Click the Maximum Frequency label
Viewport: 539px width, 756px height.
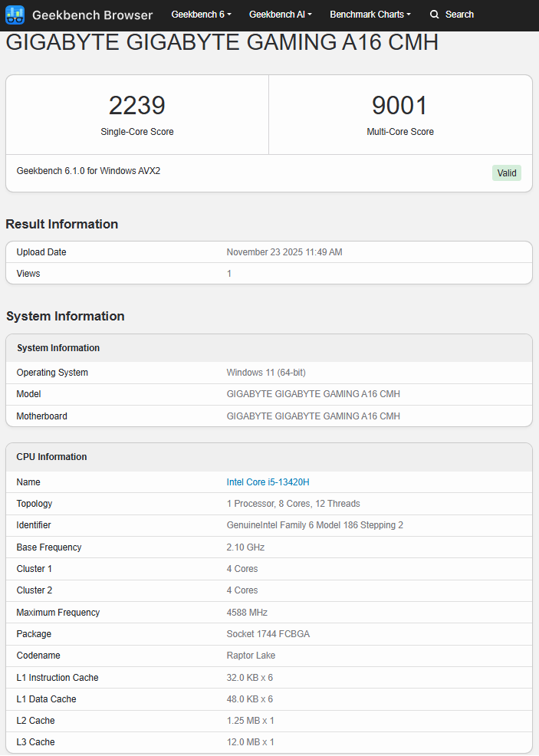click(x=58, y=613)
